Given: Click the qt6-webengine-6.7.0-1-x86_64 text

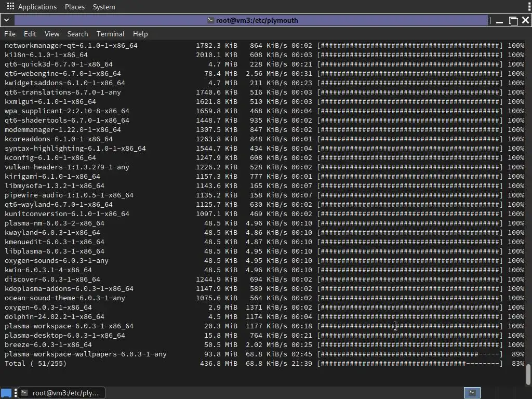Looking at the screenshot, I should pyautogui.click(x=63, y=74).
